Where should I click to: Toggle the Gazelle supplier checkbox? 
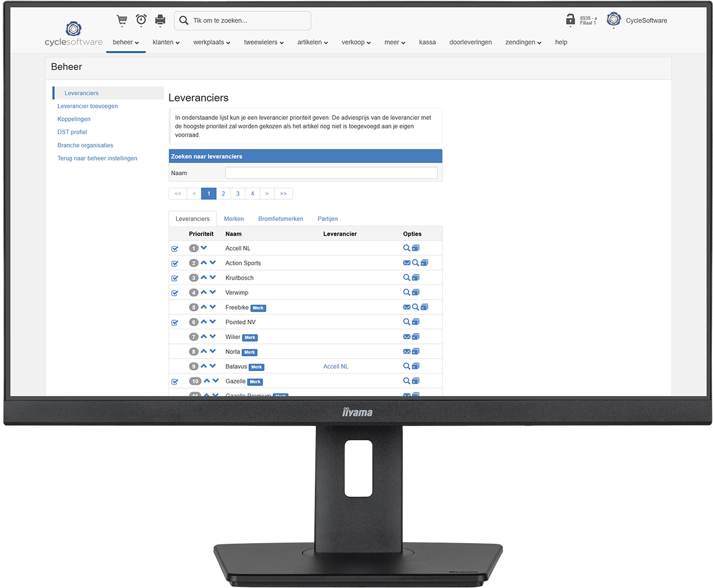(174, 382)
